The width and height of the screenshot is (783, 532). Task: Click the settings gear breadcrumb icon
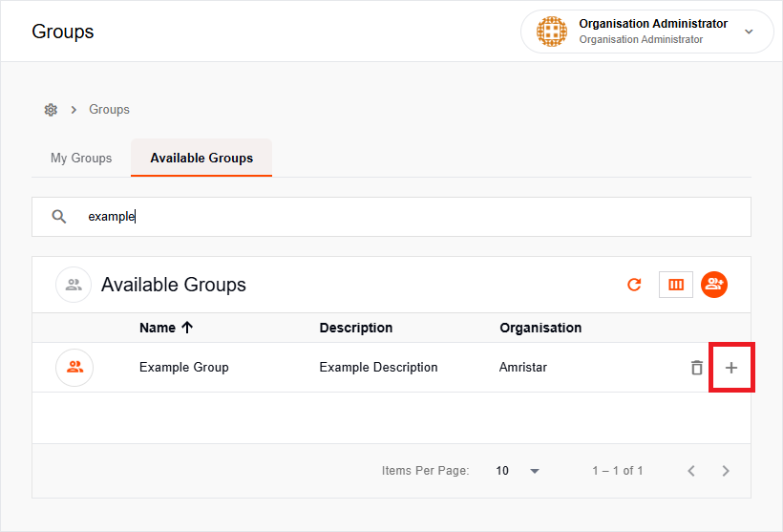coord(51,110)
